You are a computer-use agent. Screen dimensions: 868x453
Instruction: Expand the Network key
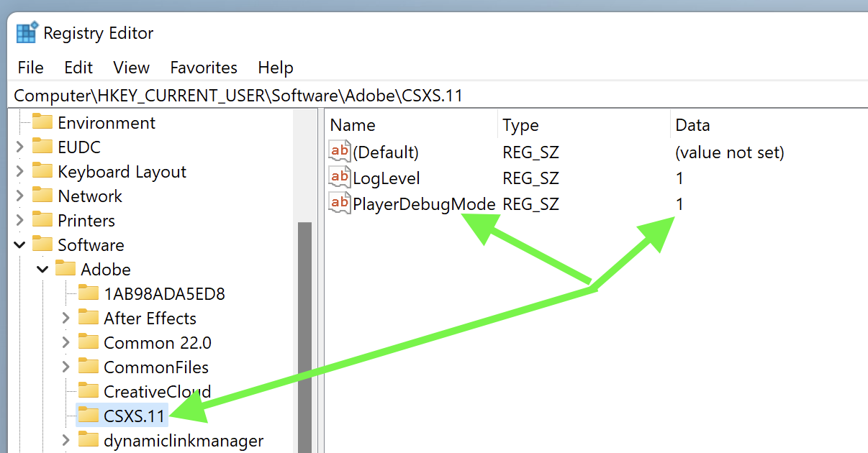pos(19,196)
